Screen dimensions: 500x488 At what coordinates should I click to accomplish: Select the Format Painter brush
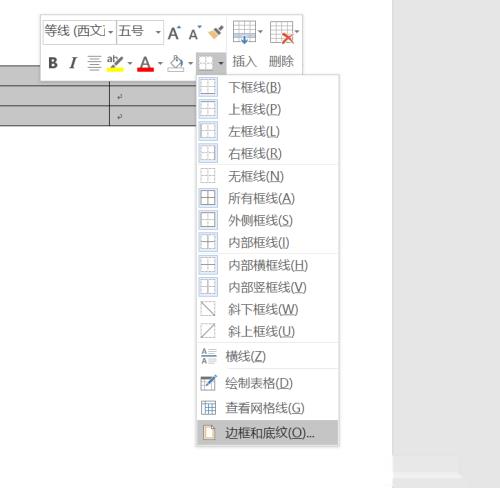(x=216, y=32)
